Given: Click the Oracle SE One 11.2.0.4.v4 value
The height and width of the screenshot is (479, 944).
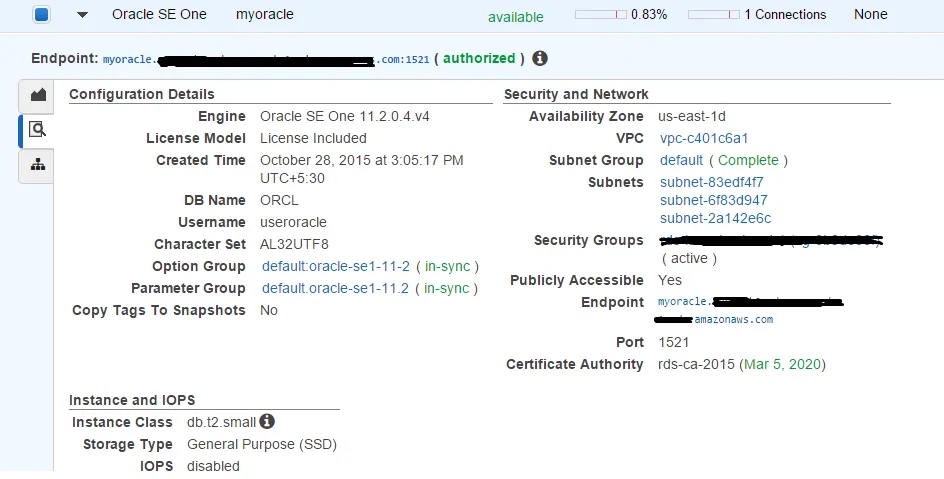Looking at the screenshot, I should (x=345, y=116).
